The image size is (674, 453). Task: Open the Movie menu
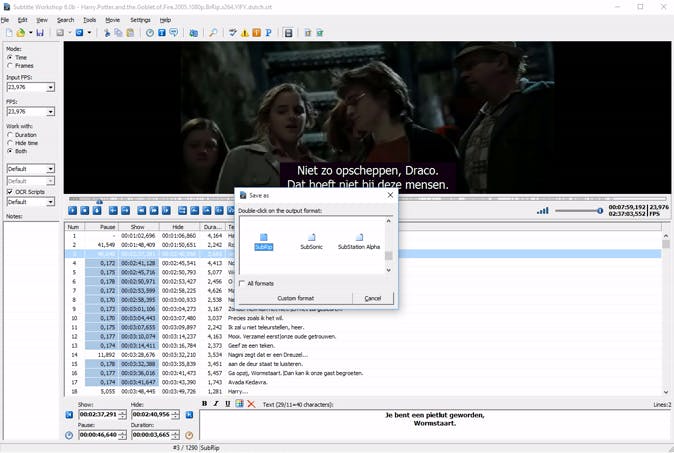tap(113, 20)
